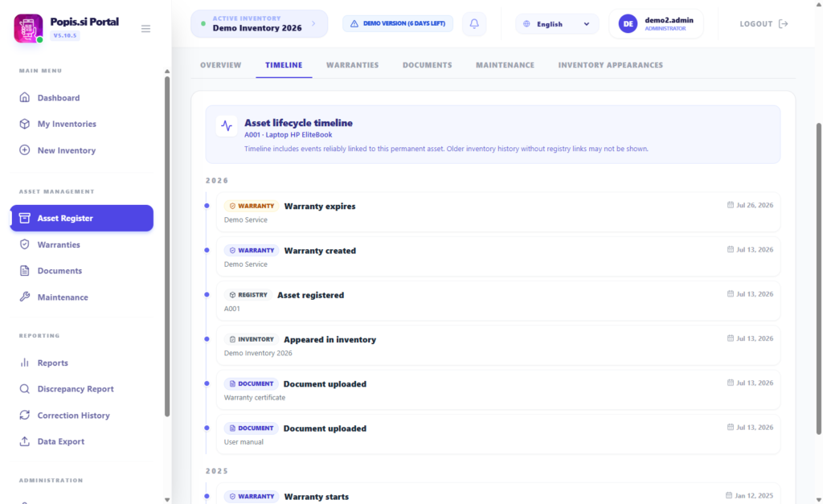Open notifications bell icon
This screenshot has height=504, width=823.
click(x=474, y=23)
